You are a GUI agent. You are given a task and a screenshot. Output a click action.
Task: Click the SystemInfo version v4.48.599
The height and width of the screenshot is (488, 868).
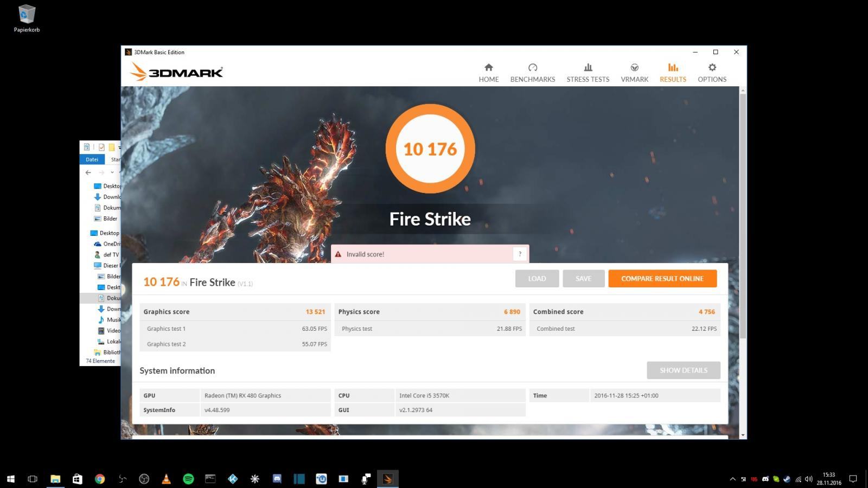coord(217,410)
